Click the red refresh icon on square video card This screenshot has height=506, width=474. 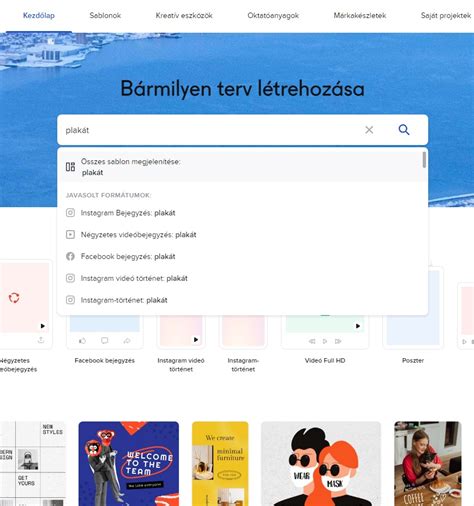[x=14, y=297]
